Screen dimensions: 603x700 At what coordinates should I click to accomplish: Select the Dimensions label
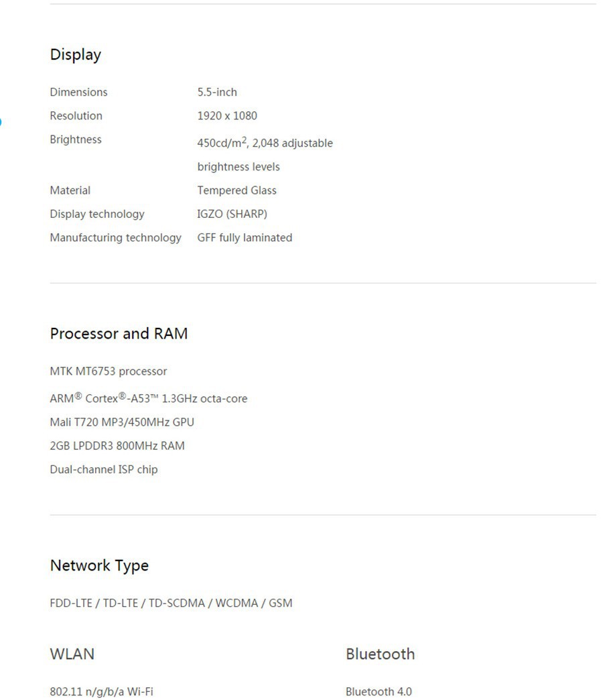point(78,93)
